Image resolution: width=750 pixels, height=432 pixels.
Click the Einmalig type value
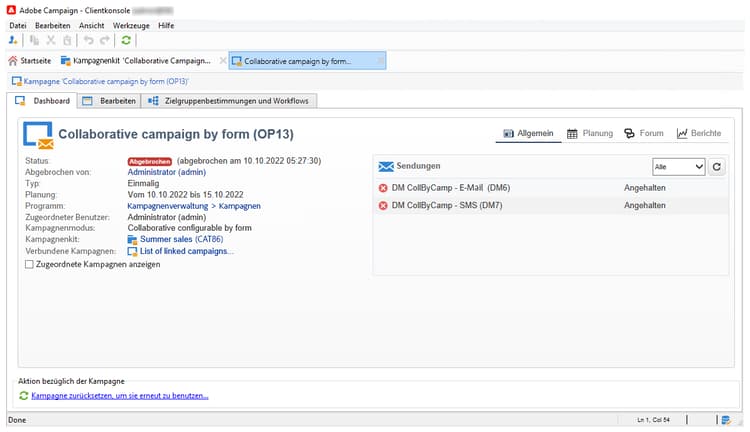point(143,184)
